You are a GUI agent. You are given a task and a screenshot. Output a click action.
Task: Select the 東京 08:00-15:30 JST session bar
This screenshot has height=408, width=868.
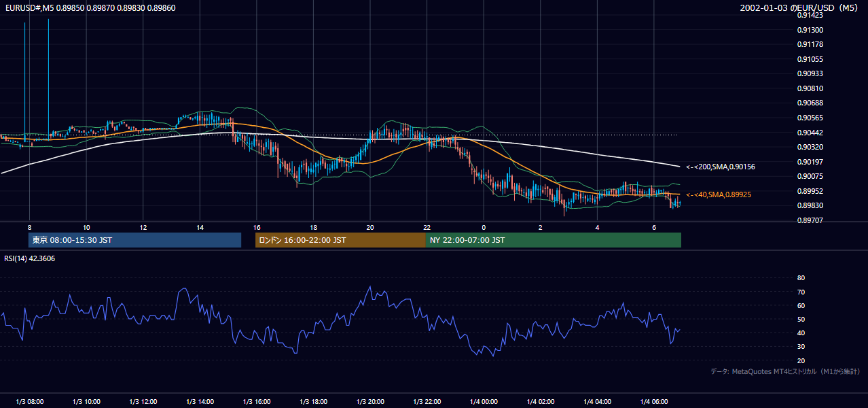134,240
